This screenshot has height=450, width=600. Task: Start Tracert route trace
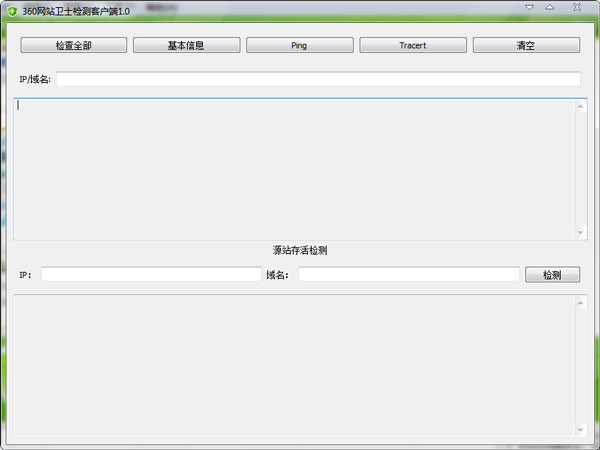point(413,45)
